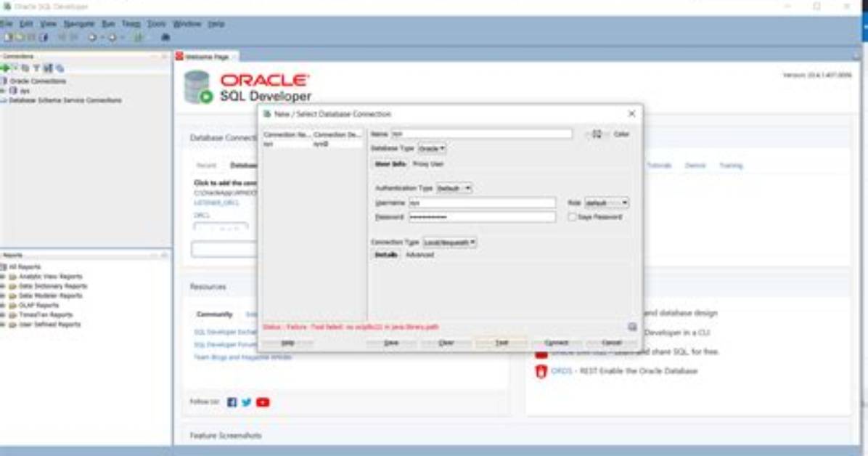Select Database Schema Service Connections node
Viewport: 868px width, 456px height.
coord(65,100)
